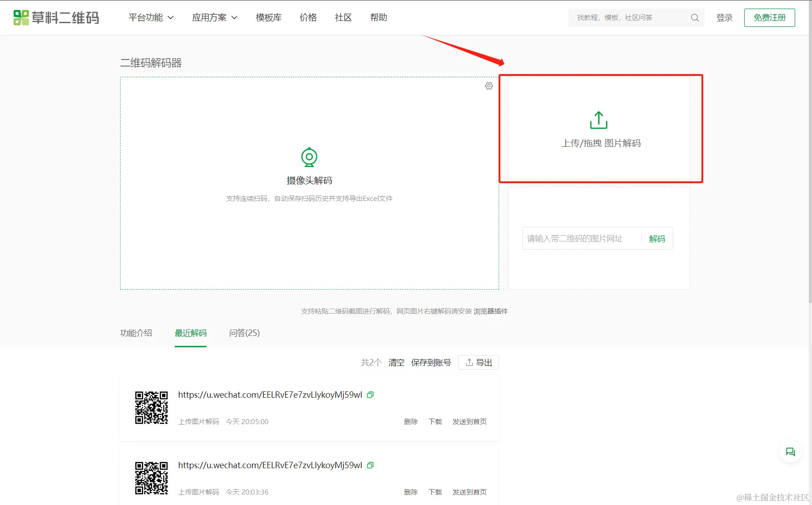Click the 共2个 count text
The height and width of the screenshot is (505, 812).
(x=371, y=362)
